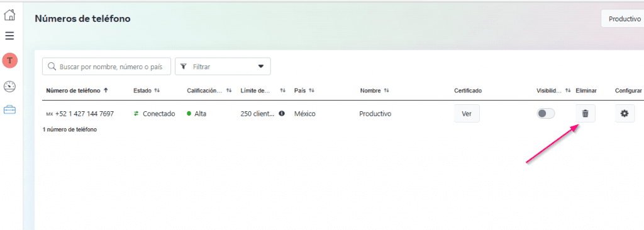Viewport: 644px width, 230px height.
Task: Click the México country cell
Action: [305, 114]
